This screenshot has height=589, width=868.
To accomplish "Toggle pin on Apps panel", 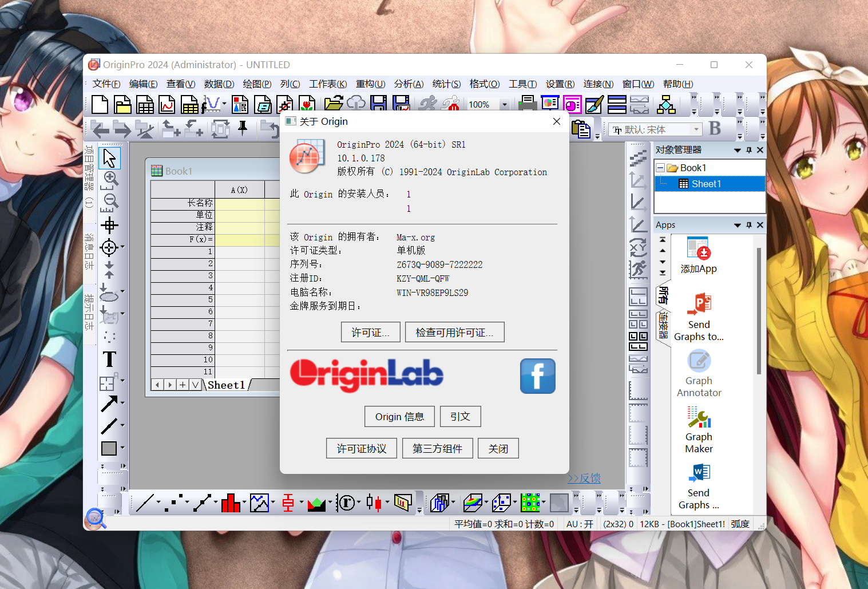I will tap(749, 225).
